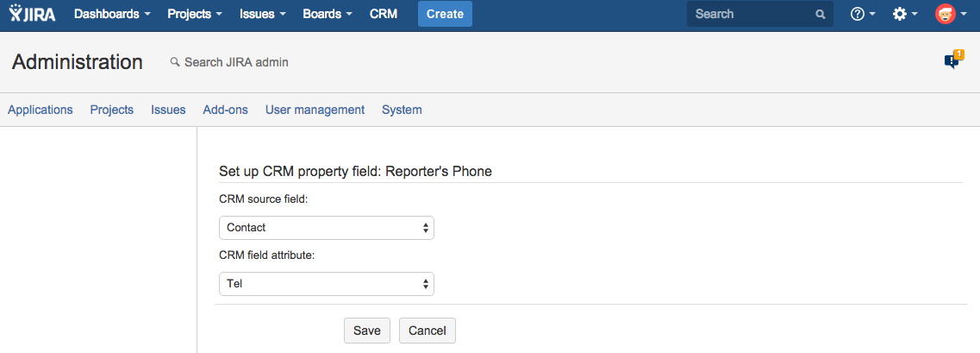Open the CRM menu item
The width and height of the screenshot is (980, 353).
tap(384, 14)
